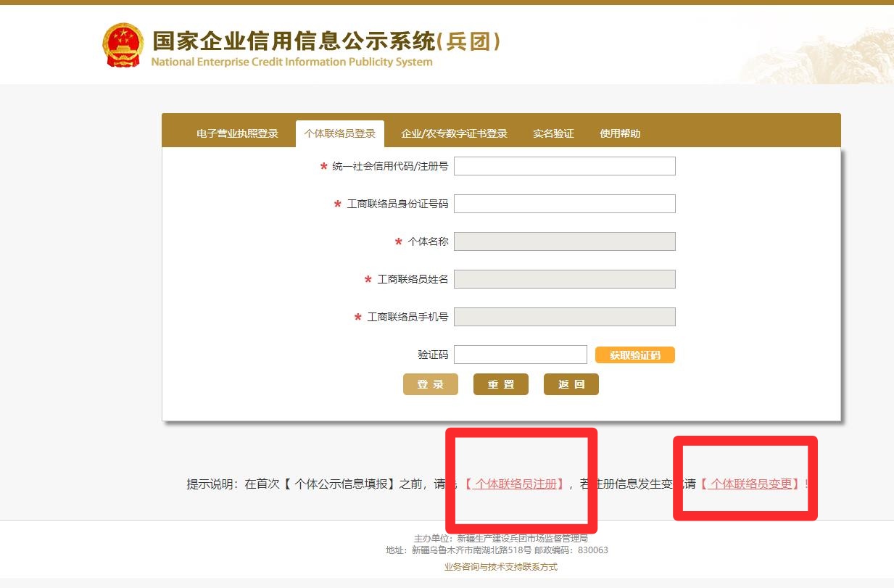This screenshot has height=588, width=894.
Task: Click the 登录 button
Action: 430,384
